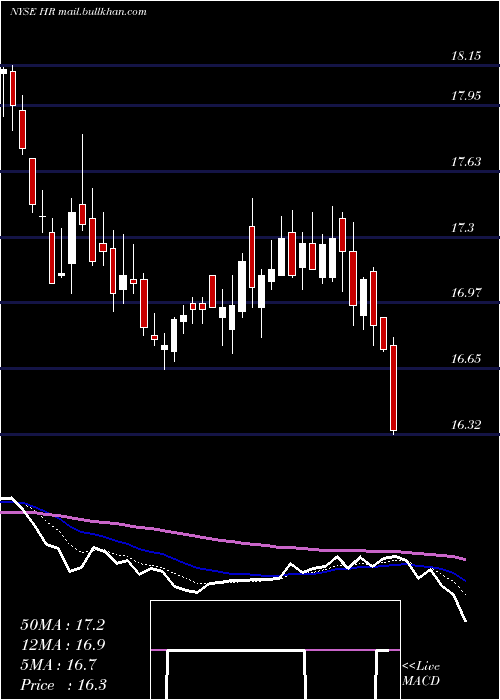The width and height of the screenshot is (500, 700).
Task: Click the NYSE HR mail.bullkhan.com title text
Action: (x=78, y=12)
